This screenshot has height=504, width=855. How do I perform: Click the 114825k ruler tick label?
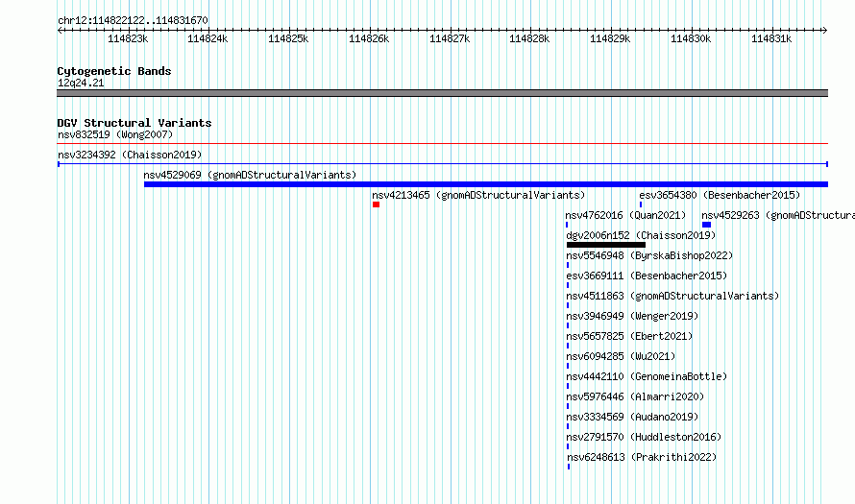coord(288,38)
